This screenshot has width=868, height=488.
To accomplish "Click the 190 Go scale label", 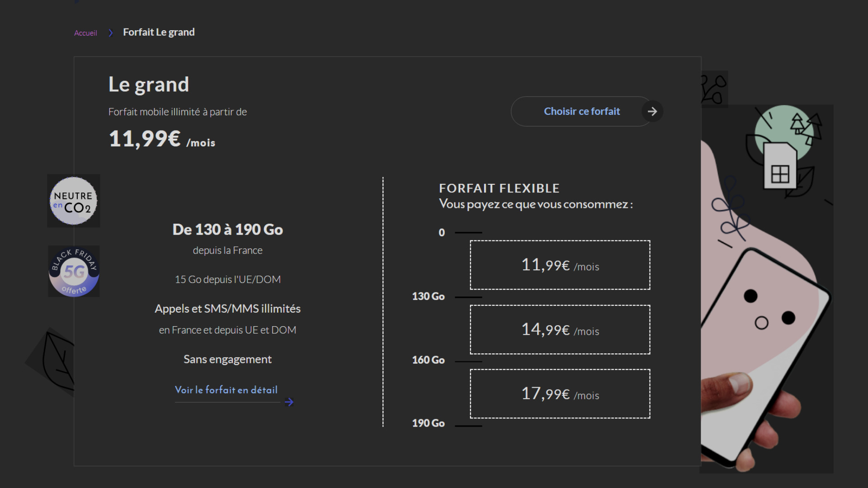I will point(428,423).
